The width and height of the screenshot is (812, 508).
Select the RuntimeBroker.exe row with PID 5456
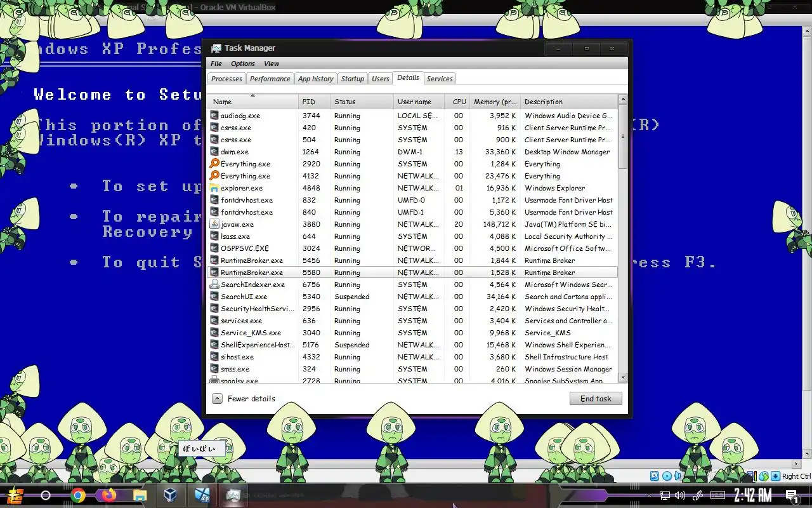[x=412, y=260]
